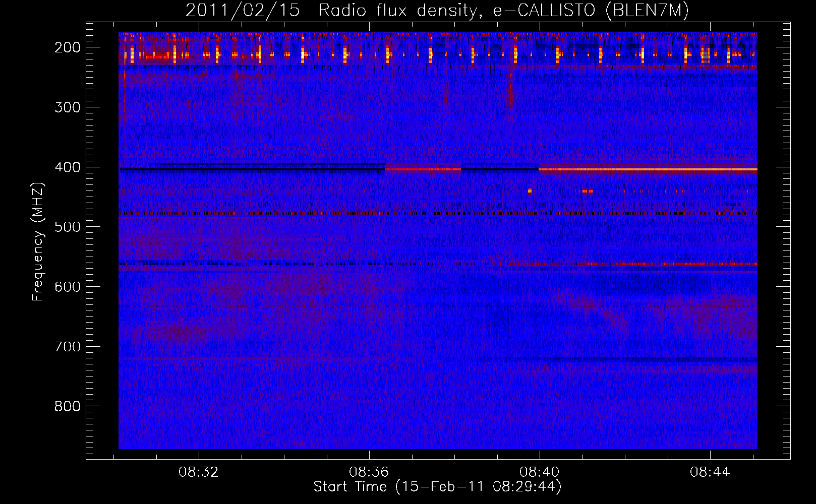The width and height of the screenshot is (816, 504).
Task: Click the 700 frequency tick label
Action: pyautogui.click(x=67, y=347)
